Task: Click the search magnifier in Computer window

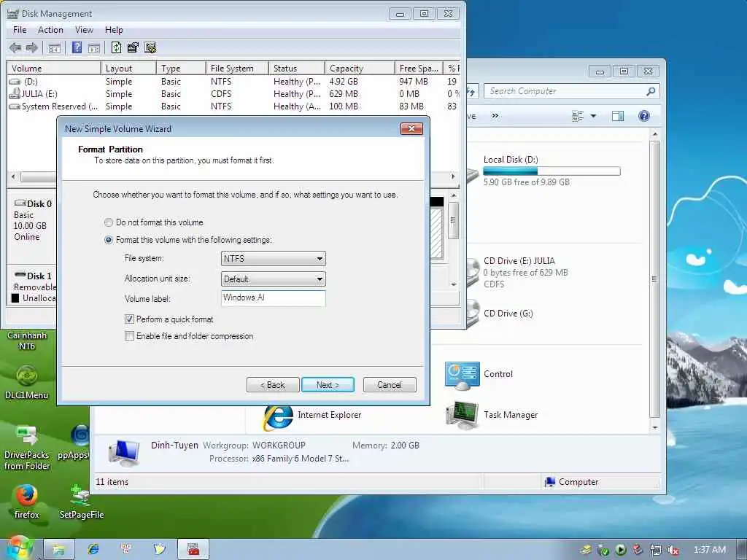Action: click(650, 91)
